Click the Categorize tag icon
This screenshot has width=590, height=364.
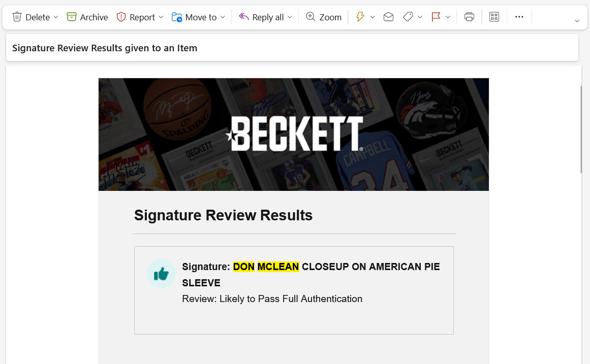coord(408,17)
